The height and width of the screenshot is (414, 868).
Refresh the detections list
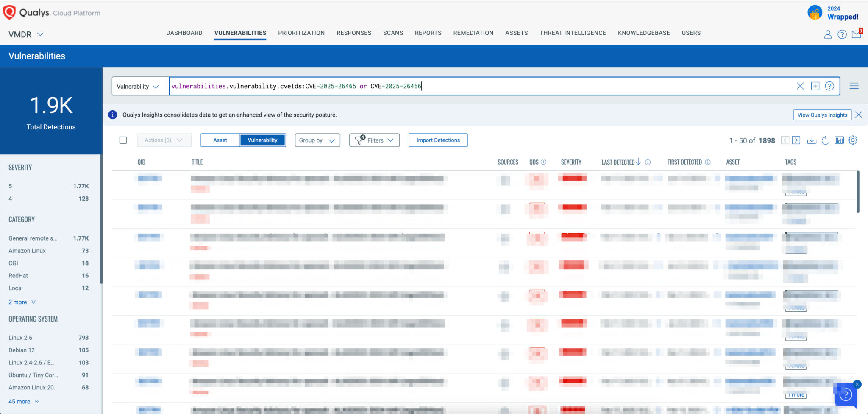pos(825,140)
